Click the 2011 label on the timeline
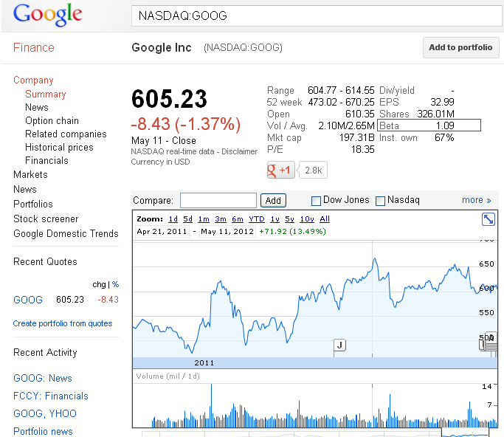Image resolution: width=504 pixels, height=437 pixels. tap(204, 363)
